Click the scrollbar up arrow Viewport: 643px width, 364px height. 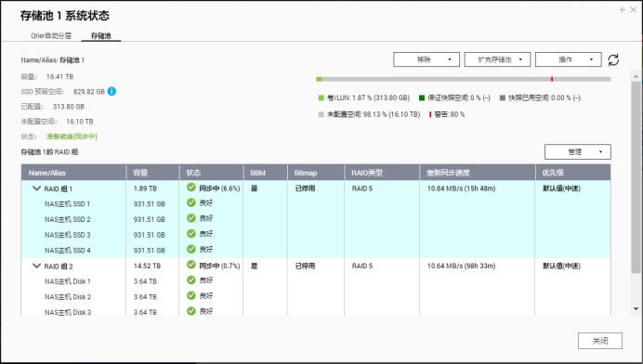636,76
